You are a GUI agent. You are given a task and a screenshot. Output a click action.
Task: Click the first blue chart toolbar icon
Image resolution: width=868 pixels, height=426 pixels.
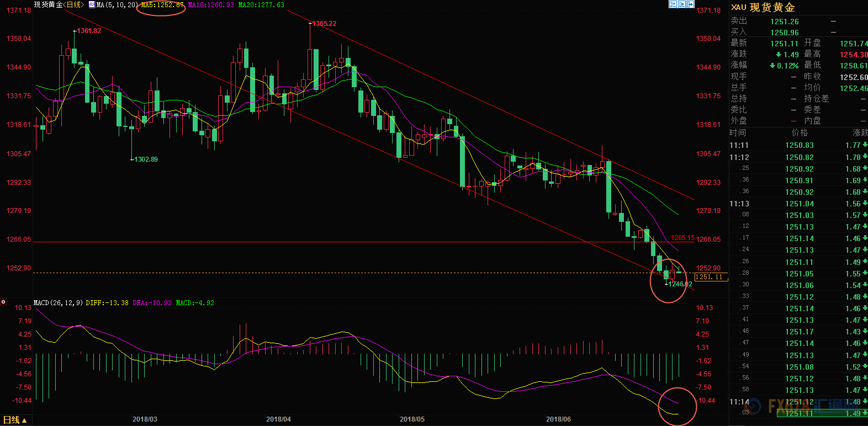(x=673, y=4)
